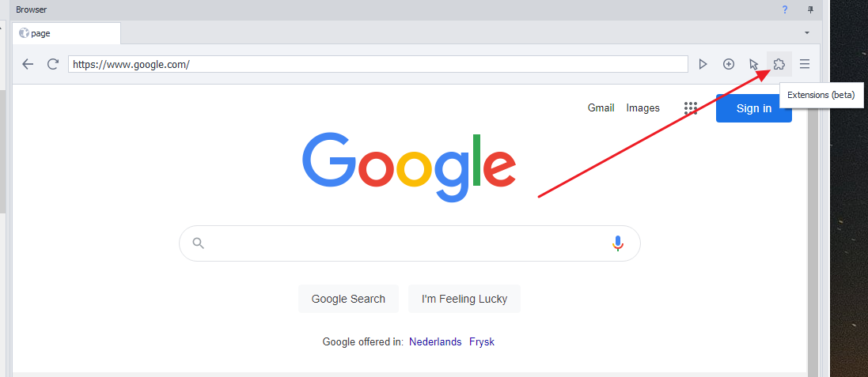Click the circled plus toolbar icon
The image size is (868, 377).
coord(729,64)
